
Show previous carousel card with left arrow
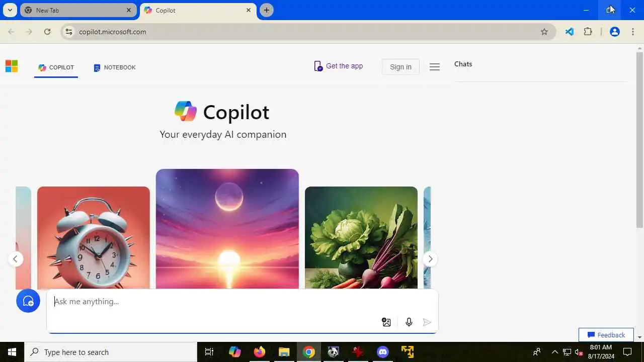tap(16, 259)
